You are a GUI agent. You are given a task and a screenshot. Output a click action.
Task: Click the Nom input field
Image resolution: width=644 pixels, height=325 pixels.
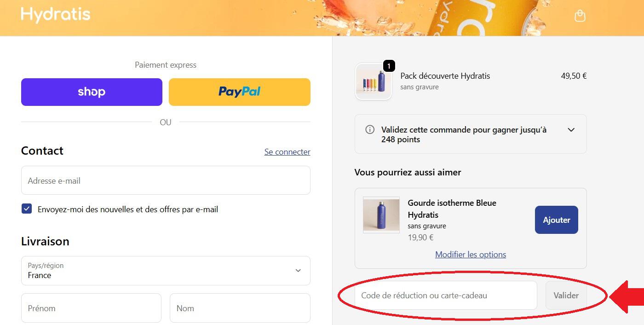[240, 308]
